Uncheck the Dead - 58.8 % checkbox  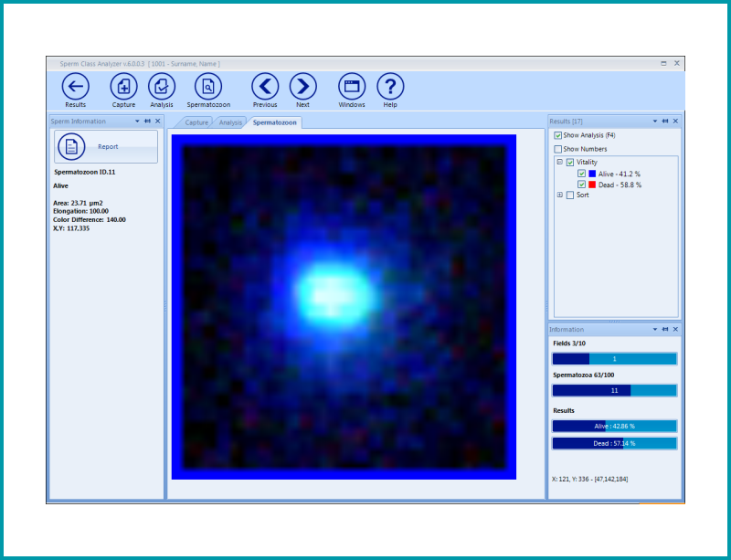[581, 185]
